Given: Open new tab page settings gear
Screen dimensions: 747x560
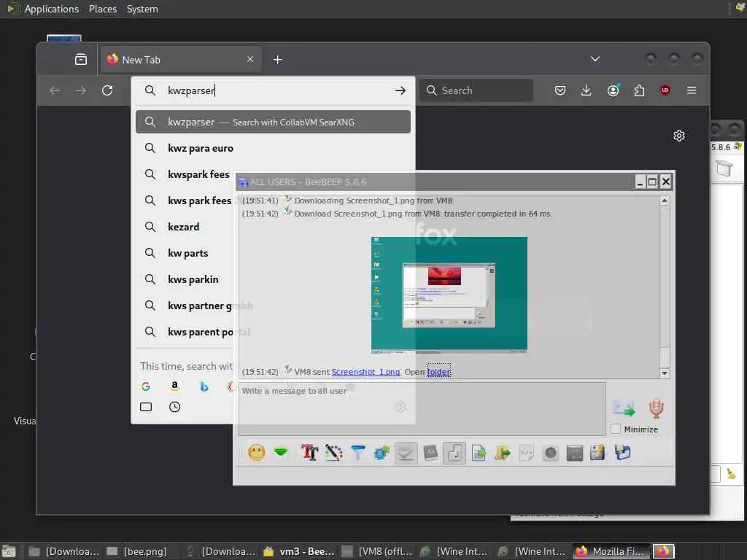Looking at the screenshot, I should point(679,136).
